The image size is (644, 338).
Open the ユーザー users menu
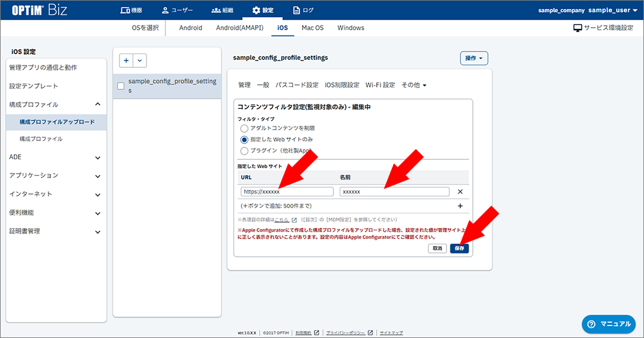[x=177, y=10]
